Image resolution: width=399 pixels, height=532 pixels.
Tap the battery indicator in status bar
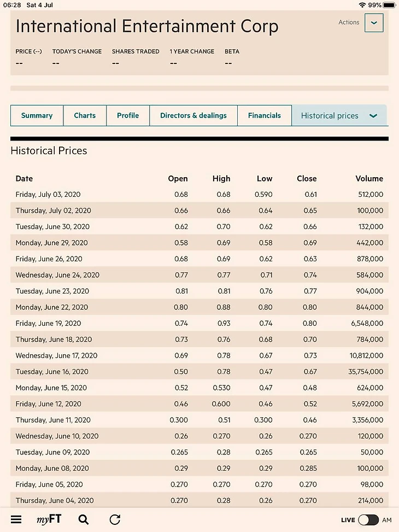[389, 5]
